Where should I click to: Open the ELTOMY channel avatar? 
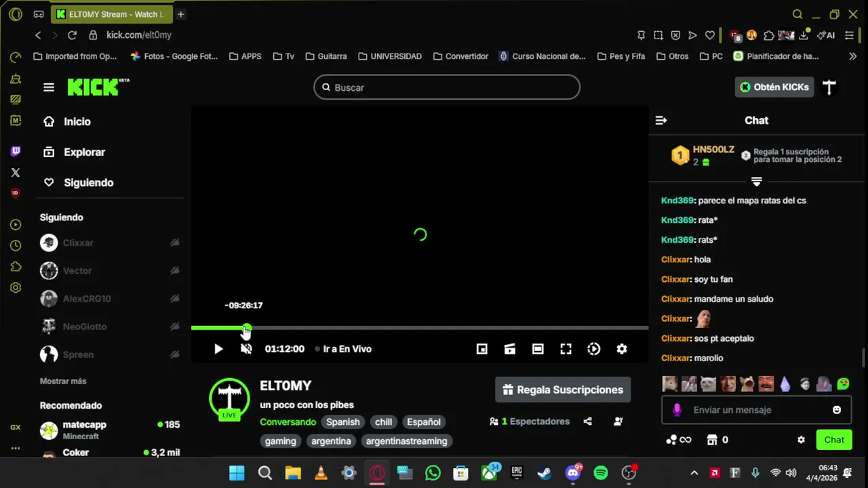(x=229, y=399)
